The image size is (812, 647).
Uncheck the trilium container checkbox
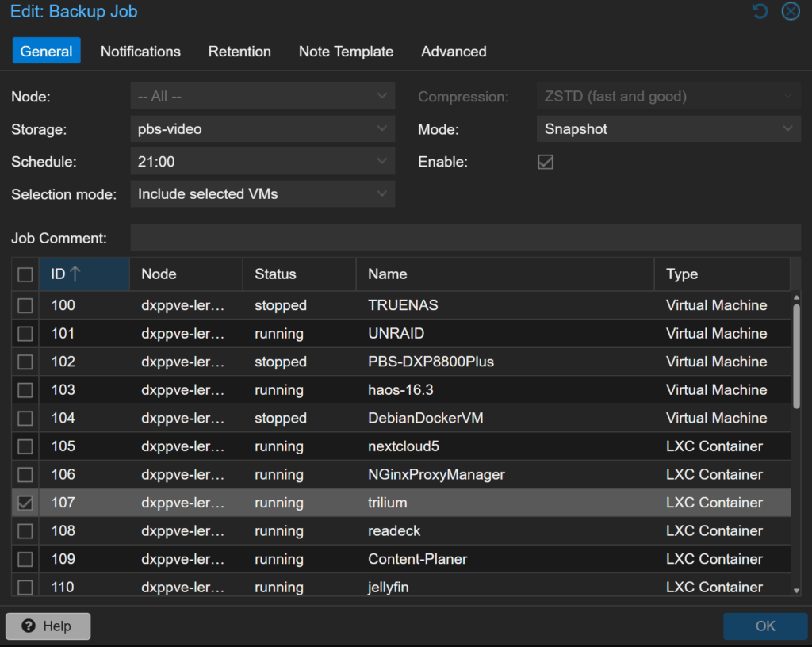[25, 503]
